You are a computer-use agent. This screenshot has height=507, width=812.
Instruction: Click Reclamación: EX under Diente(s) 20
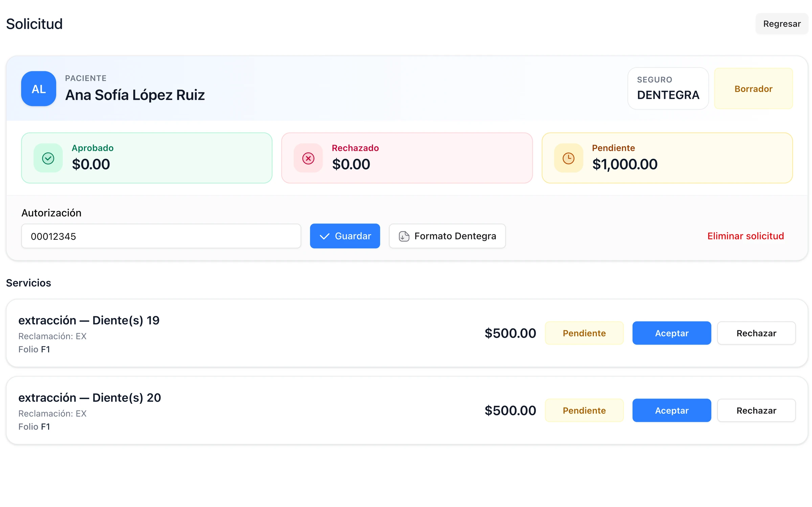(x=52, y=414)
